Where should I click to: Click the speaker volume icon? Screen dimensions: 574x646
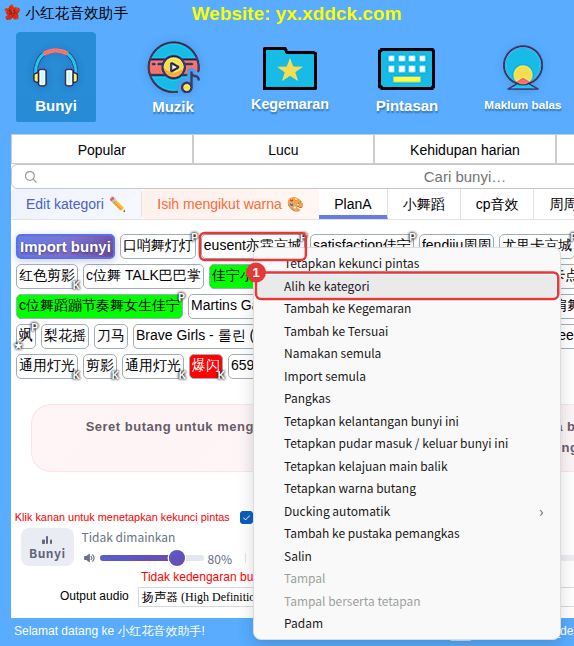click(89, 558)
